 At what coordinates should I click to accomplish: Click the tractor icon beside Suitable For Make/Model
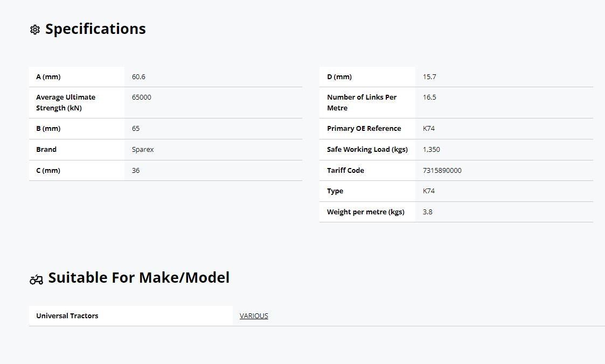coord(36,279)
